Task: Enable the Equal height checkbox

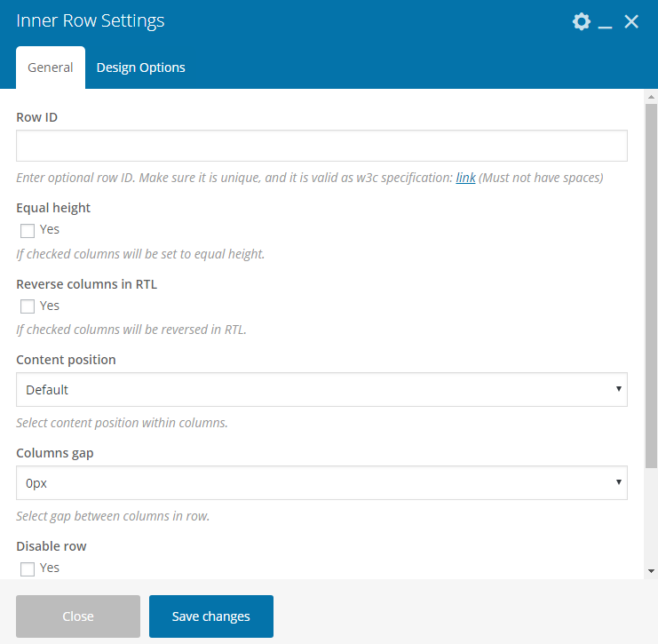Action: [28, 230]
